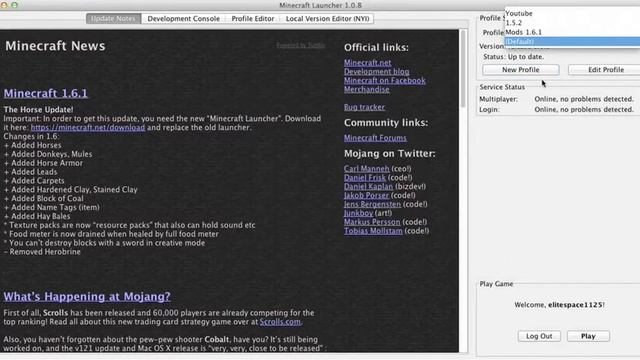This screenshot has width=640, height=360.
Task: Open the Minecraft.net official link
Action: tap(367, 63)
